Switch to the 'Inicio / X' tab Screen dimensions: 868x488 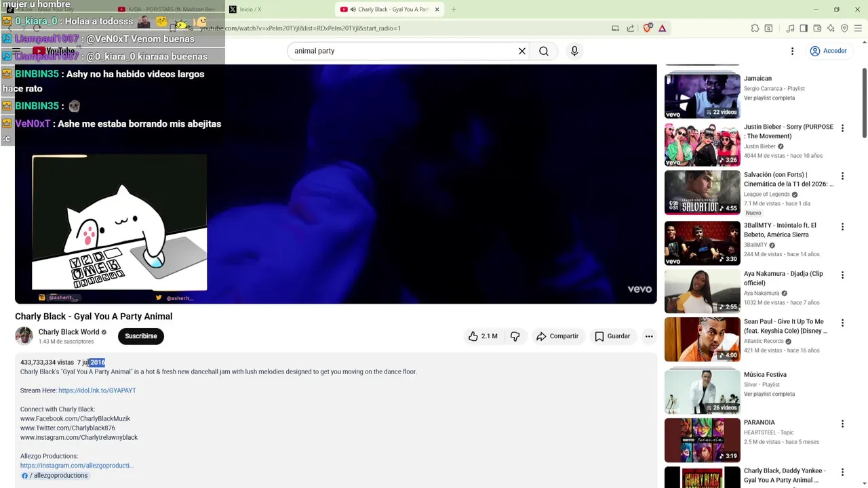[x=278, y=9]
